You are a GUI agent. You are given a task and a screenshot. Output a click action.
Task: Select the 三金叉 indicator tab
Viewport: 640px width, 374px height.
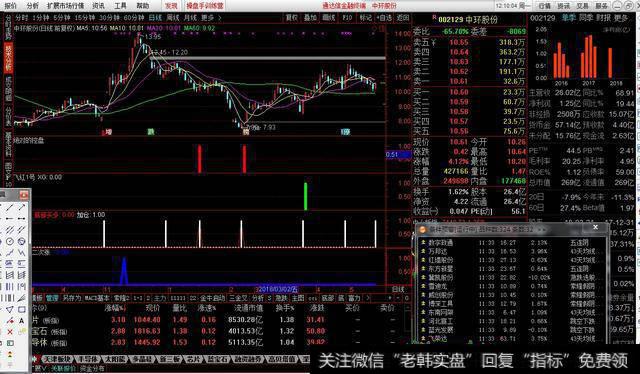[238, 298]
